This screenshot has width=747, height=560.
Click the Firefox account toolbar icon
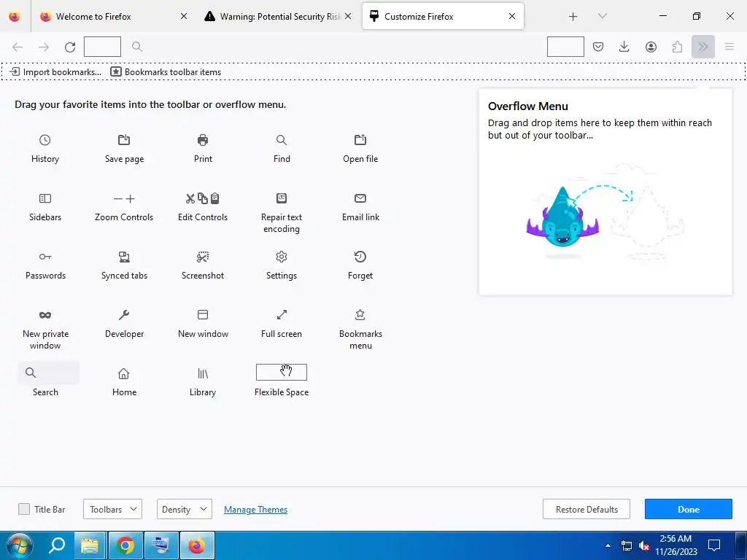coord(651,47)
